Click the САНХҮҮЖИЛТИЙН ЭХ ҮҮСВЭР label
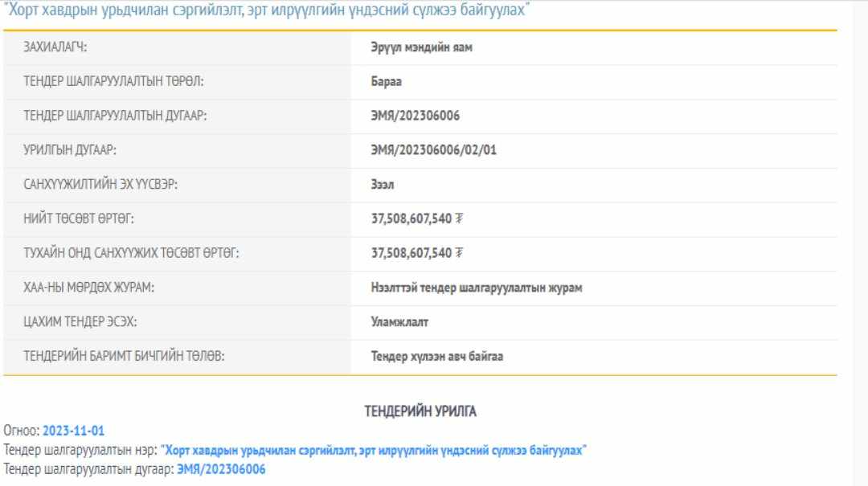Viewport: 868px width, 486px height. (x=100, y=185)
